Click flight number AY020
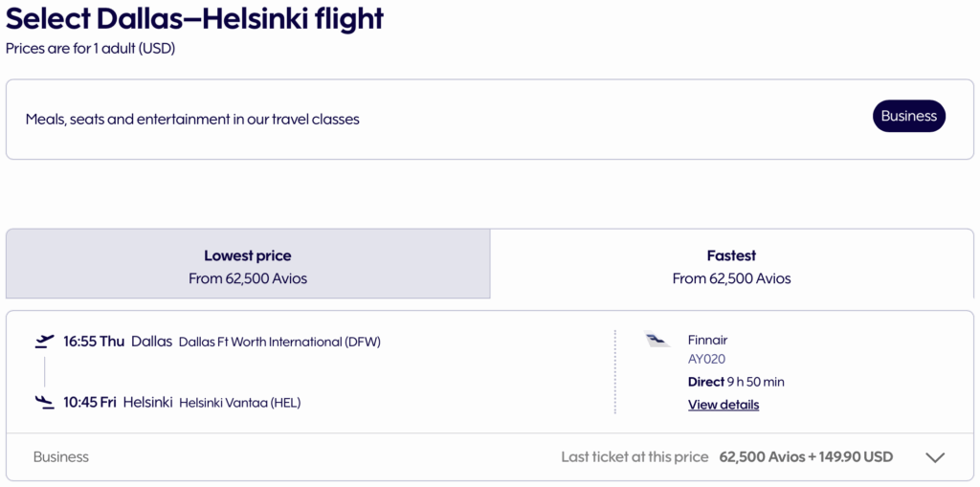This screenshot has height=487, width=980. 706,360
